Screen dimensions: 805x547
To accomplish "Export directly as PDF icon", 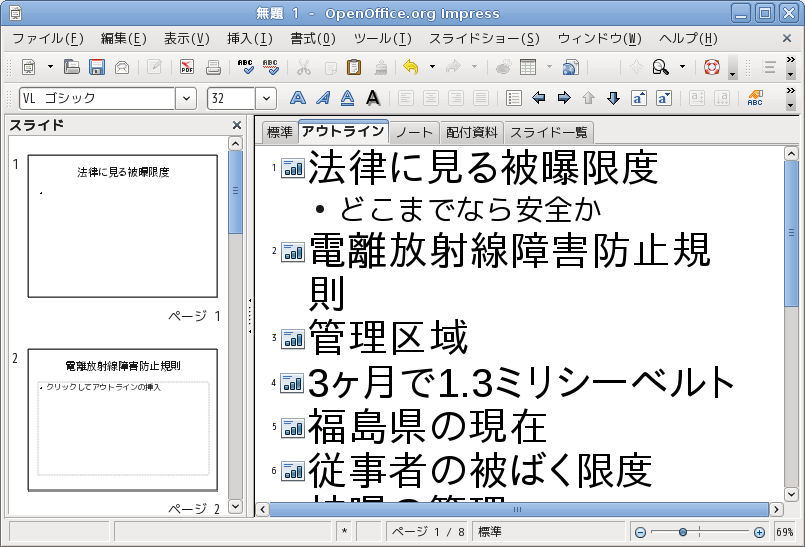I will pyautogui.click(x=187, y=68).
